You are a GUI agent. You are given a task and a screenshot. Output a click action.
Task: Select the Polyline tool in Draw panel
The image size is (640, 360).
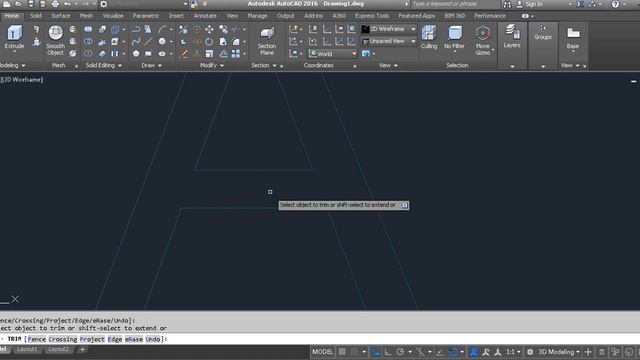click(x=136, y=29)
